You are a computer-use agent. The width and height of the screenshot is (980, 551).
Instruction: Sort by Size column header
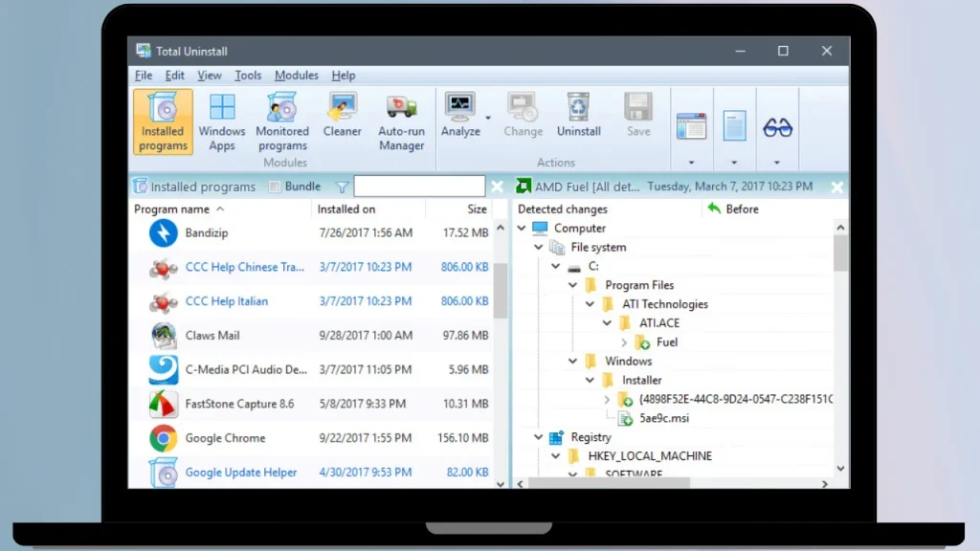459,209
